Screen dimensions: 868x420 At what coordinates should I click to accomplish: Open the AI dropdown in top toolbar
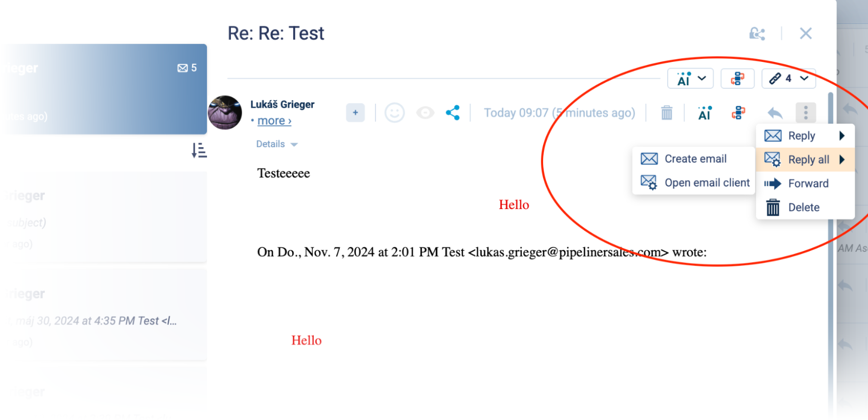point(690,79)
